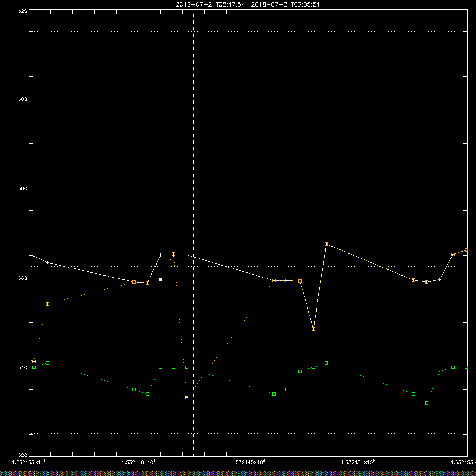Click the 1.532135×10⁹ x-axis label
This screenshot has height=476, width=476.
[x=29, y=462]
